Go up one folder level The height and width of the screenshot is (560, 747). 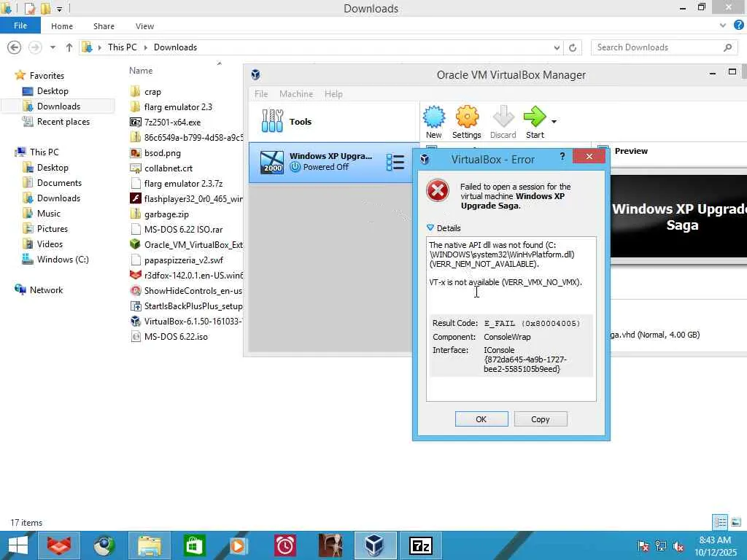(69, 47)
